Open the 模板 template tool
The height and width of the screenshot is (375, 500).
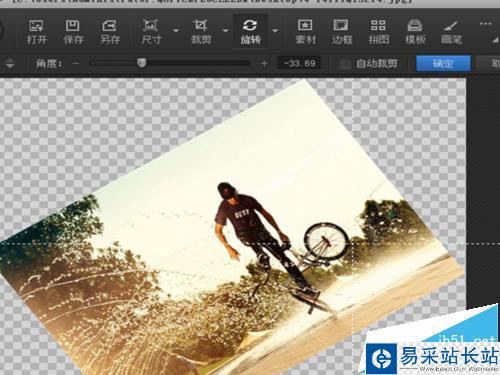click(415, 32)
